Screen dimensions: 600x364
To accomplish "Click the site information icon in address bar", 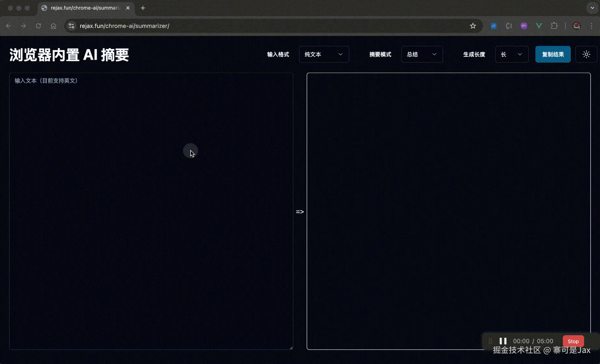I will click(x=71, y=26).
